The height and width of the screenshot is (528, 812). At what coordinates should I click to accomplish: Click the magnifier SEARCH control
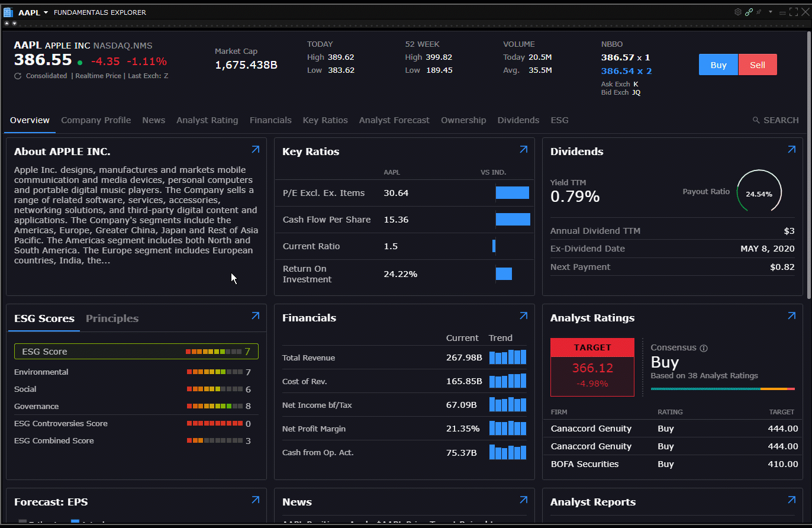point(775,120)
